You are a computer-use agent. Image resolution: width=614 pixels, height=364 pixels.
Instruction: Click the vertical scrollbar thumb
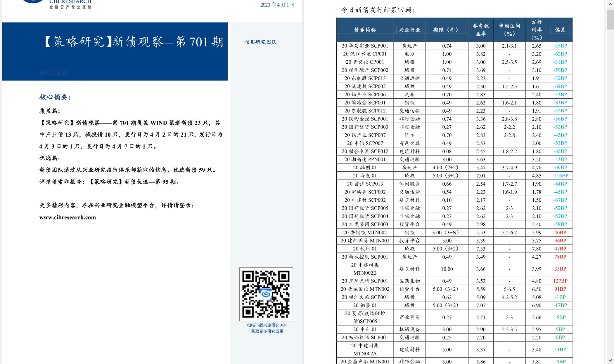coord(610,19)
